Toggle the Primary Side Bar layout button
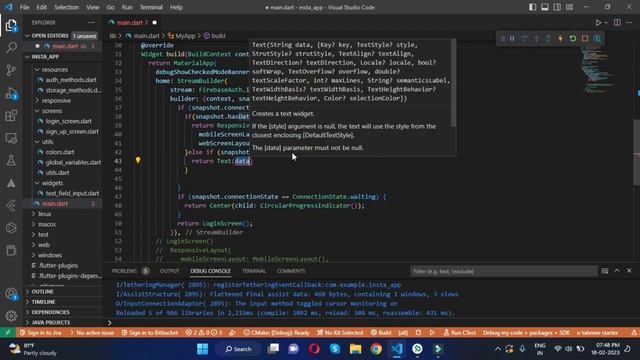 pos(532,7)
